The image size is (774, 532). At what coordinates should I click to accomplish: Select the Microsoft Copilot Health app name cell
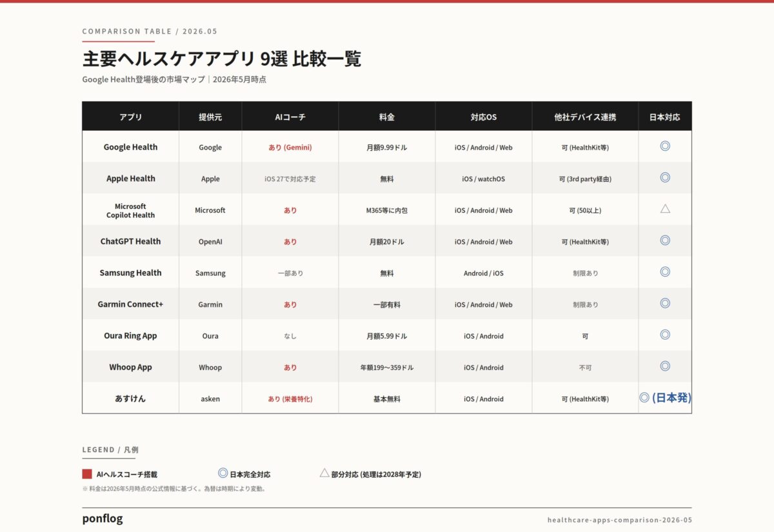pos(130,210)
